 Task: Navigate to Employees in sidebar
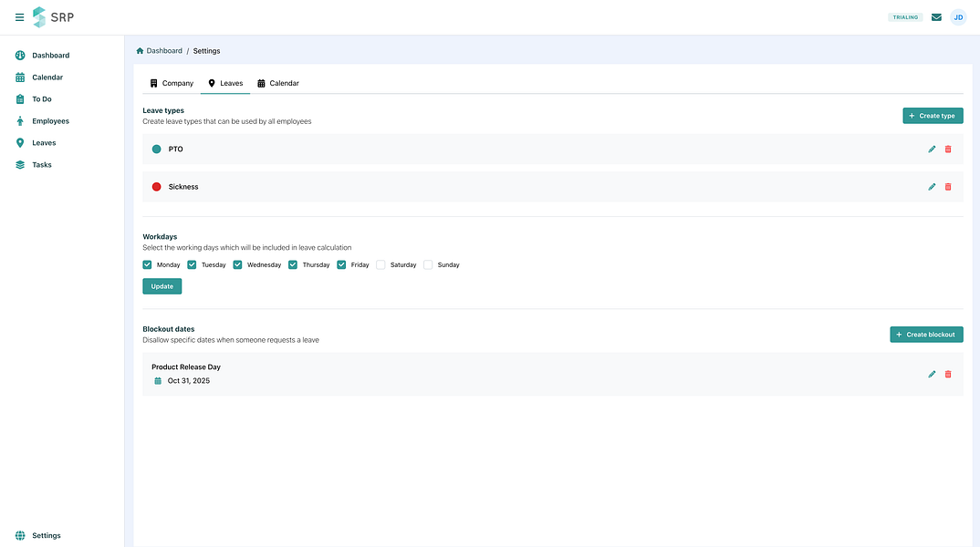click(x=43, y=121)
